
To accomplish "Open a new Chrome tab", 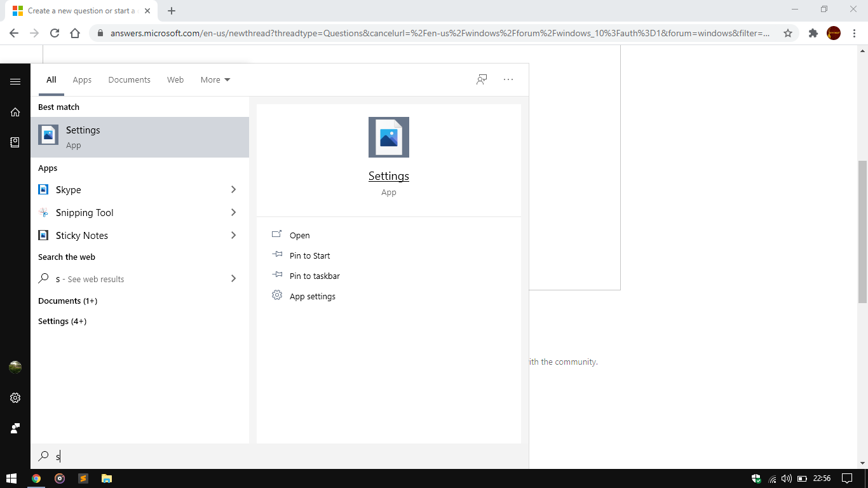I will [172, 11].
